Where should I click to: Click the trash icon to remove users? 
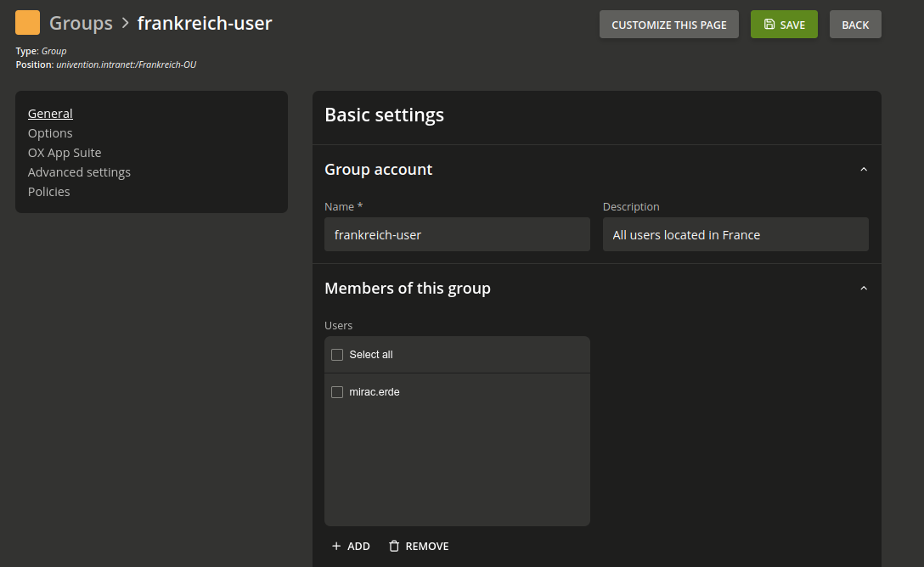tap(394, 547)
